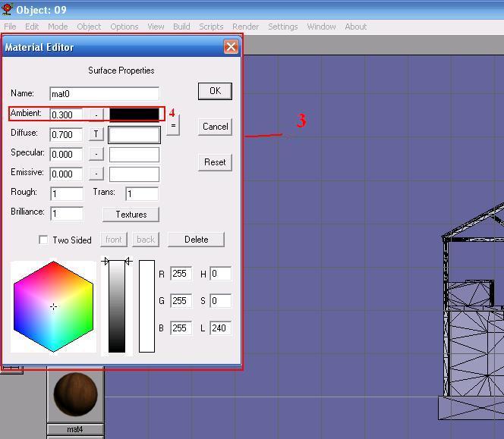Click the front side button
Viewport: 504px width, 439px height.
pyautogui.click(x=114, y=240)
